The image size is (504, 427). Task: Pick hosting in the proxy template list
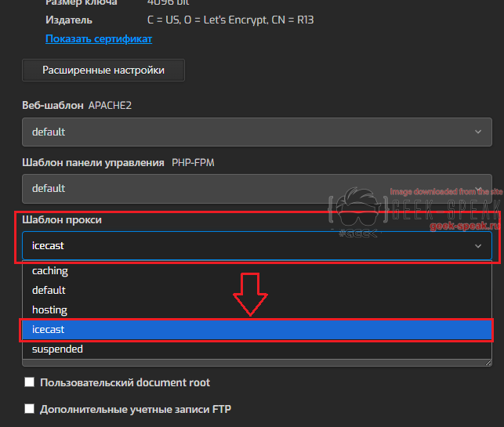(x=49, y=310)
